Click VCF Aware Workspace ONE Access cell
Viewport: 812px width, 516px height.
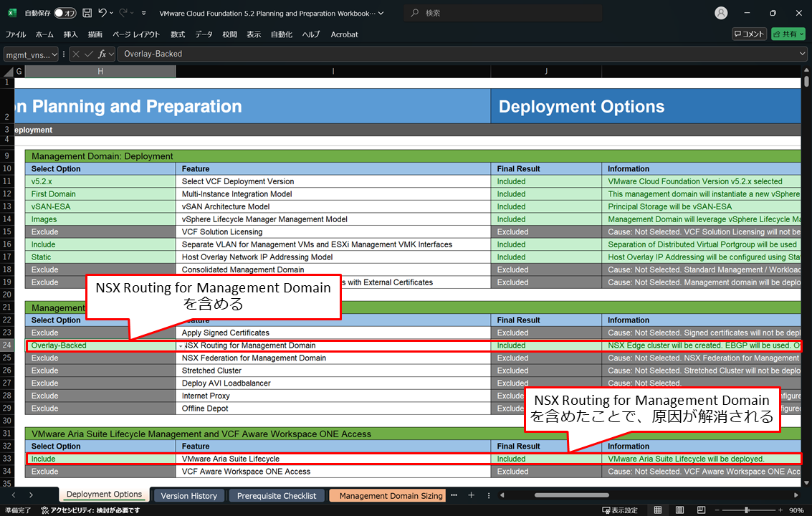(333, 472)
